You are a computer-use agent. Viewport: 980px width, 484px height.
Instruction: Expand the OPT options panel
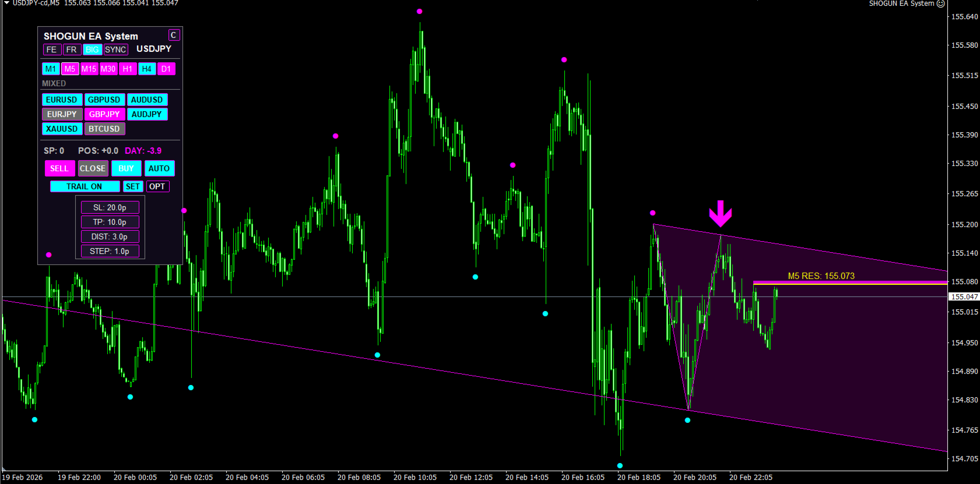point(157,186)
